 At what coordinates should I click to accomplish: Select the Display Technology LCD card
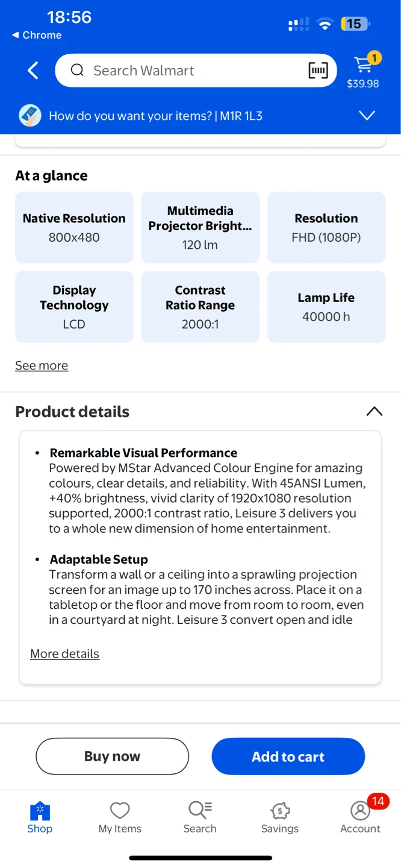74,307
